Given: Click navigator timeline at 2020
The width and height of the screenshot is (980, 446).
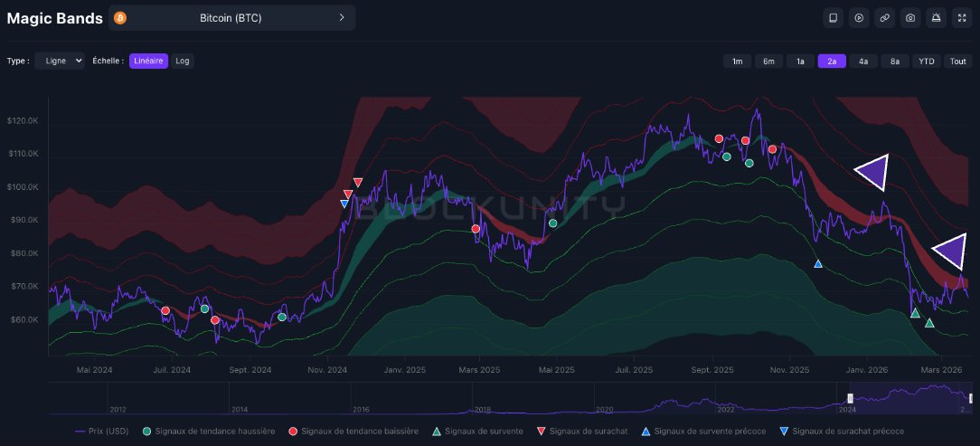Looking at the screenshot, I should pyautogui.click(x=605, y=410).
